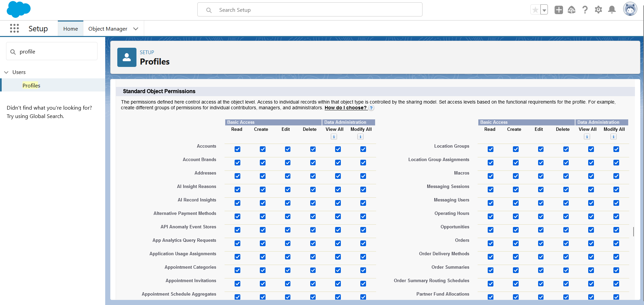Open the 'How do I choose?' link

pyautogui.click(x=345, y=108)
